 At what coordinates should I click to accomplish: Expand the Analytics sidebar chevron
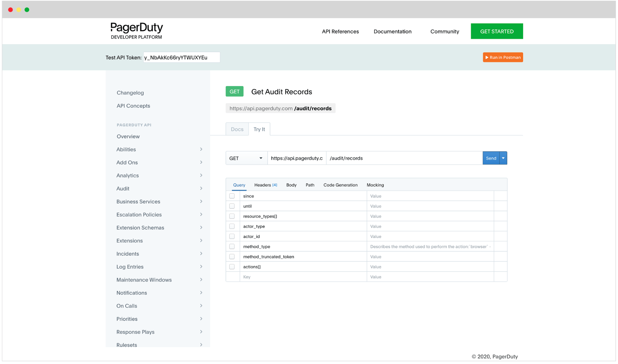(x=201, y=176)
